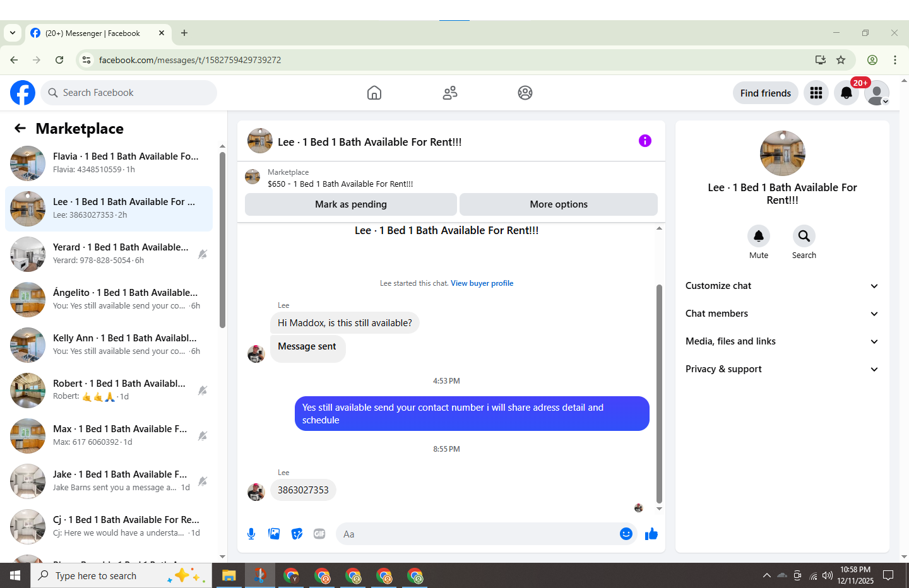Screen dimensions: 909x588
Task: Open Marketplace listing $650 link
Action: 340,184
